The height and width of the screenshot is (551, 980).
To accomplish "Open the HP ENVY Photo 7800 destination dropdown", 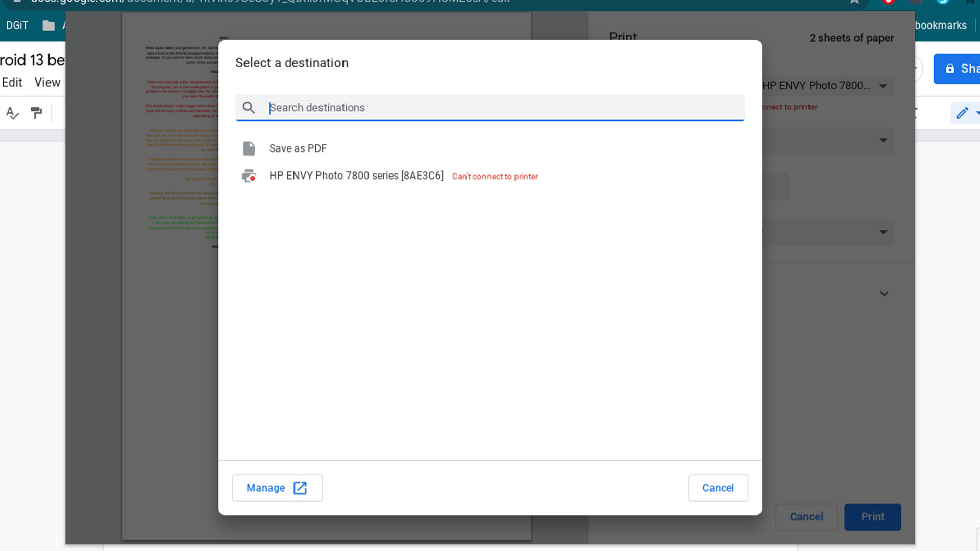I will pos(827,86).
